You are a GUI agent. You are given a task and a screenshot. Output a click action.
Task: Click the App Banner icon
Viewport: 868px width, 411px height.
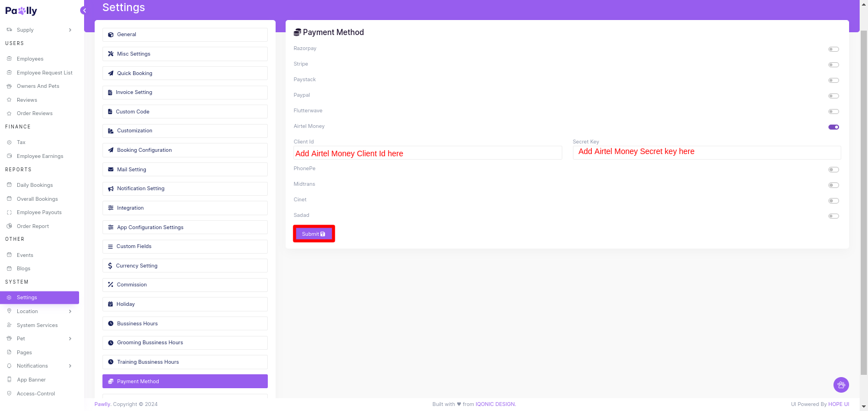point(9,380)
